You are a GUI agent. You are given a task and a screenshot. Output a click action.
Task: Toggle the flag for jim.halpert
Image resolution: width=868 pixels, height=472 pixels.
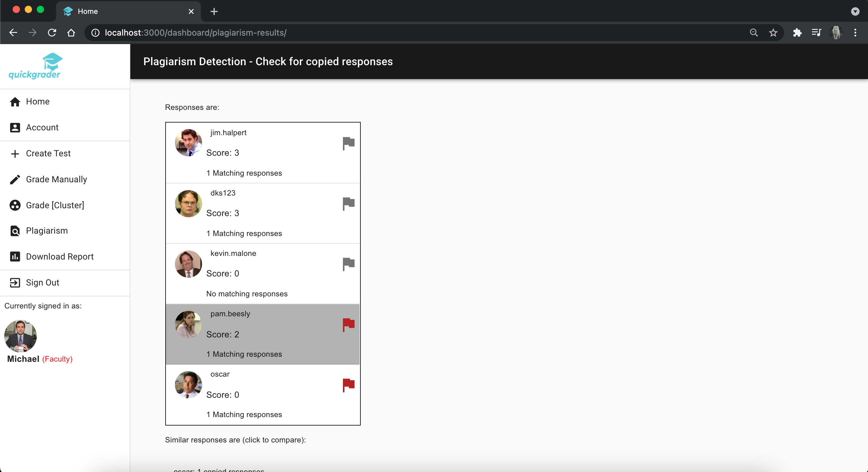348,143
